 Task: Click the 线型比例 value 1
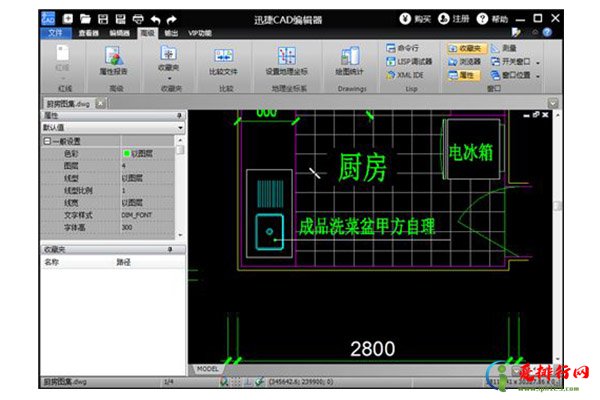(147, 190)
